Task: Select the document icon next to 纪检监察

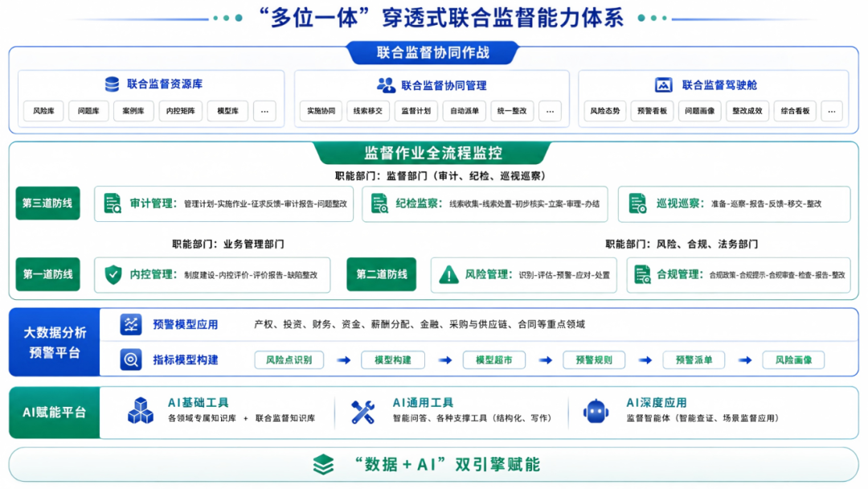Action: coord(379,203)
